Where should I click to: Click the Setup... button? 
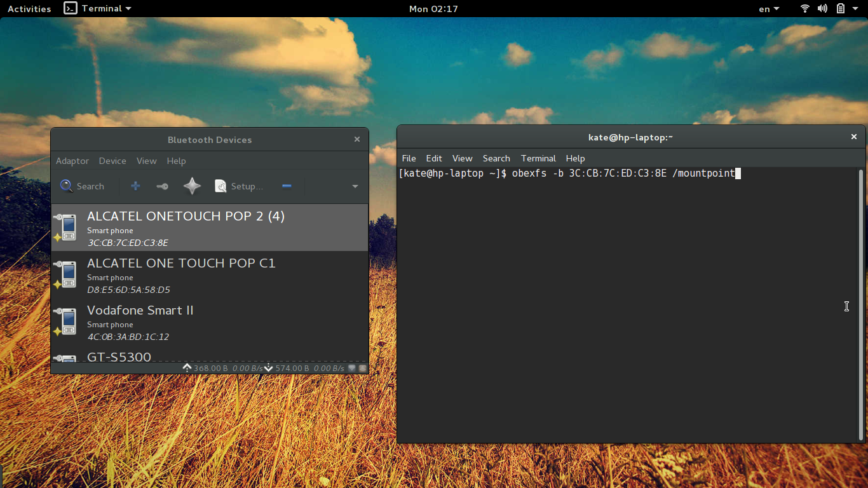[x=239, y=186]
